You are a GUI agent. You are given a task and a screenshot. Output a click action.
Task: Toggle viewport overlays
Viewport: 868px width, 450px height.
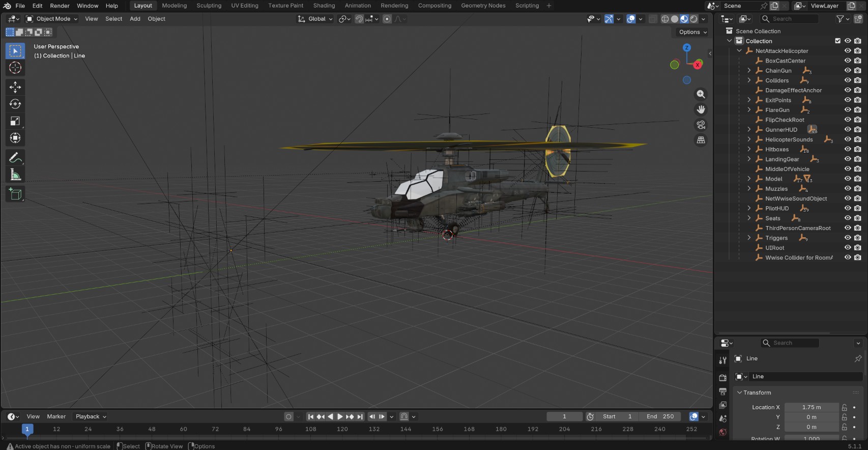click(631, 19)
